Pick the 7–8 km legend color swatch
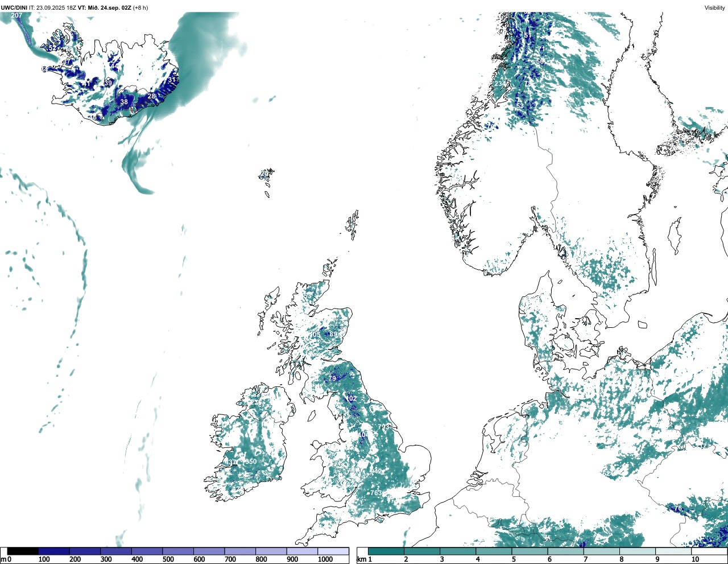The image size is (728, 564). [601, 551]
